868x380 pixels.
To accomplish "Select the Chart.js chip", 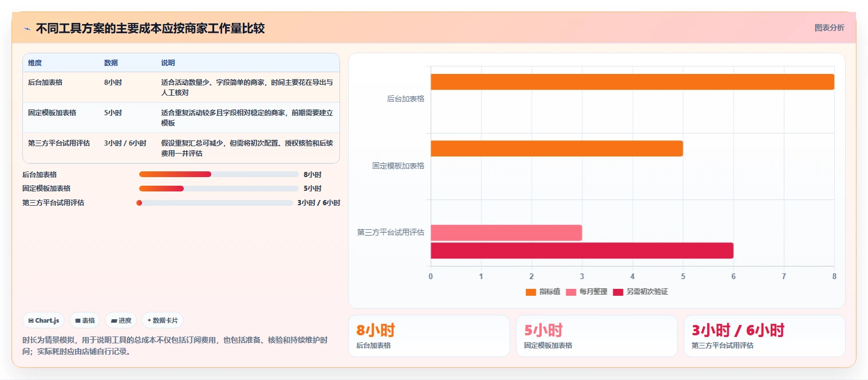I will pos(44,320).
